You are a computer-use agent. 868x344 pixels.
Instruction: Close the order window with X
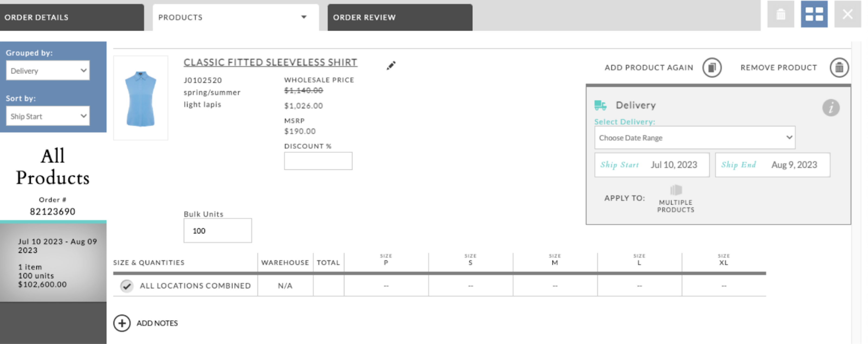[847, 14]
